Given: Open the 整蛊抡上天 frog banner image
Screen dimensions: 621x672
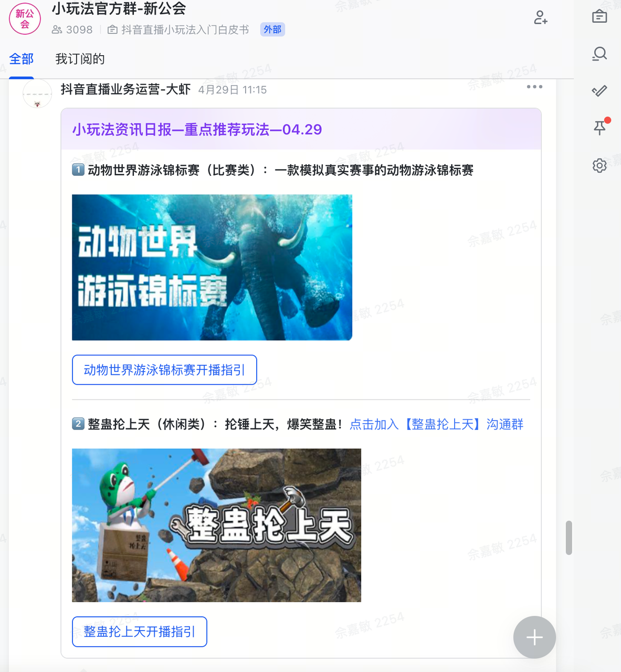Looking at the screenshot, I should pos(216,525).
